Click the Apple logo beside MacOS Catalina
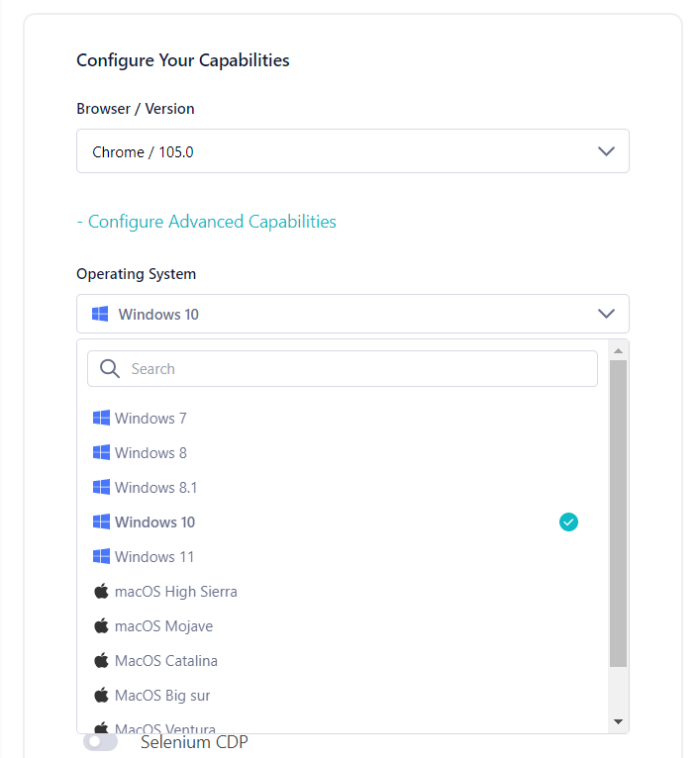Viewport: 700px width, 758px height. point(101,661)
